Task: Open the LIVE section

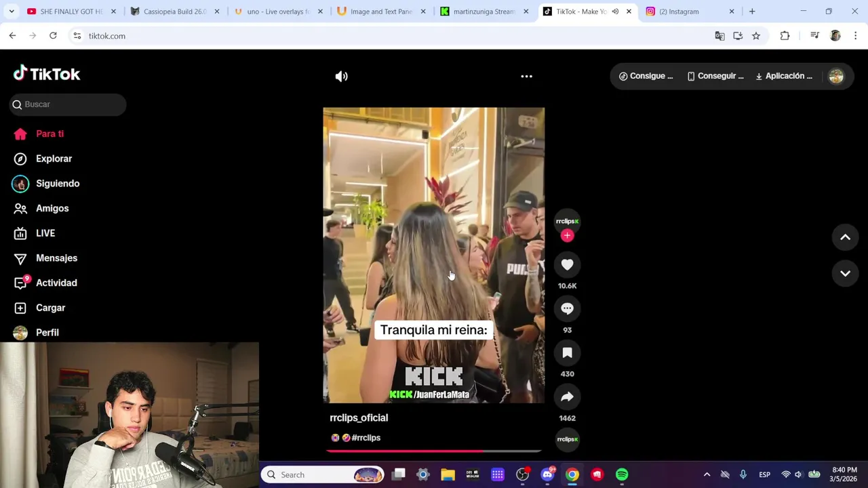Action: coord(45,233)
